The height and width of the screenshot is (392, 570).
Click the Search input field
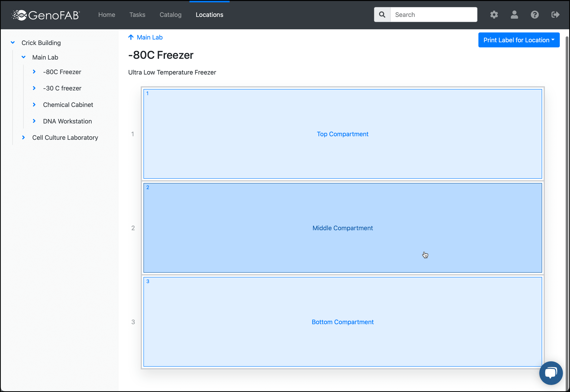point(433,15)
